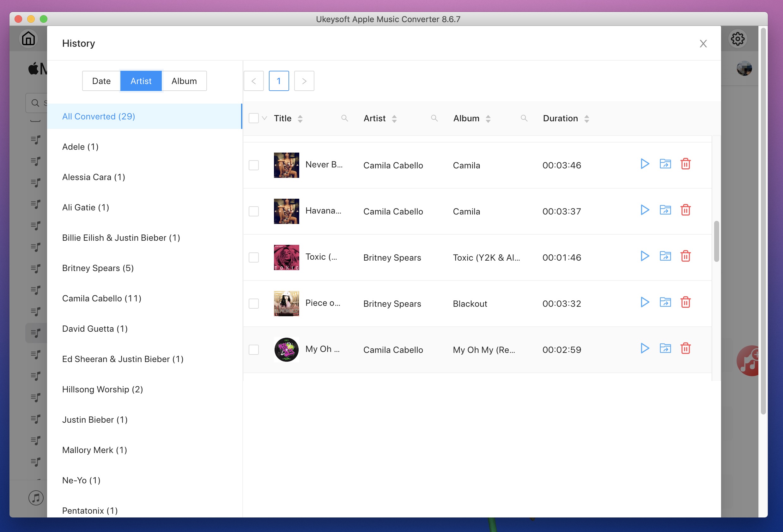Sort by the Title column
This screenshot has width=783, height=532.
click(x=300, y=118)
